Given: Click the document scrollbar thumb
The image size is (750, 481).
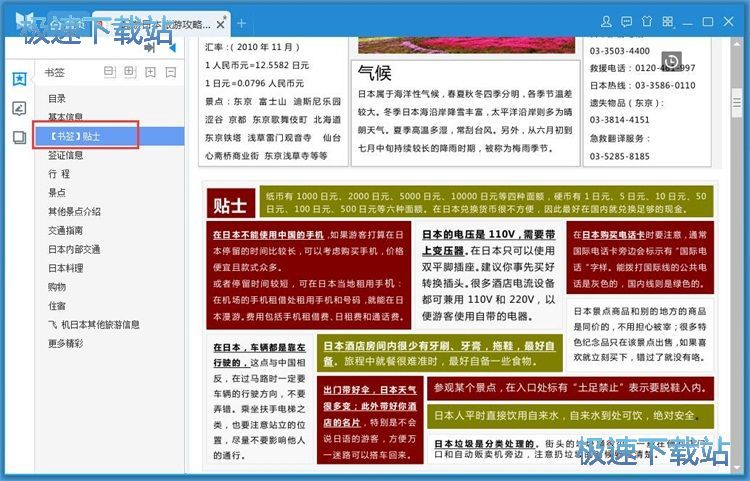Looking at the screenshot, I should point(737,102).
